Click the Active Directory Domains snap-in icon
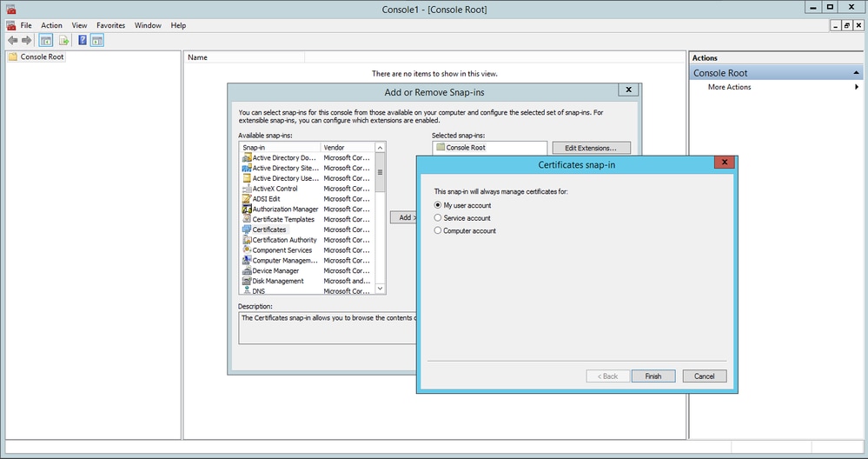The height and width of the screenshot is (459, 868). [x=247, y=158]
